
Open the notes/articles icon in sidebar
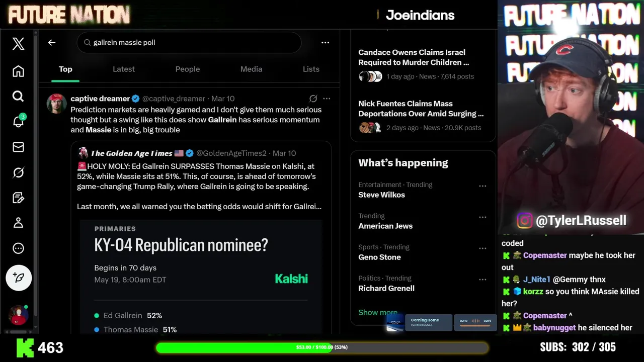[18, 198]
